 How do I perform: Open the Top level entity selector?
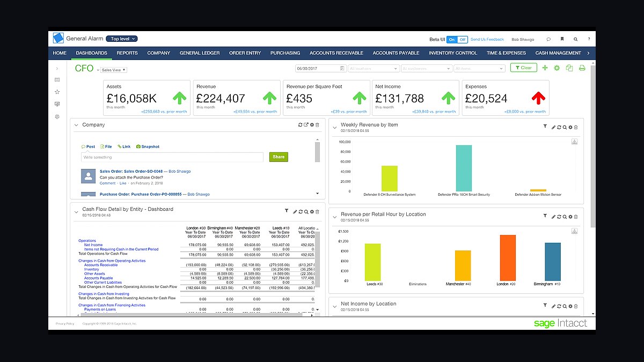pyautogui.click(x=122, y=39)
